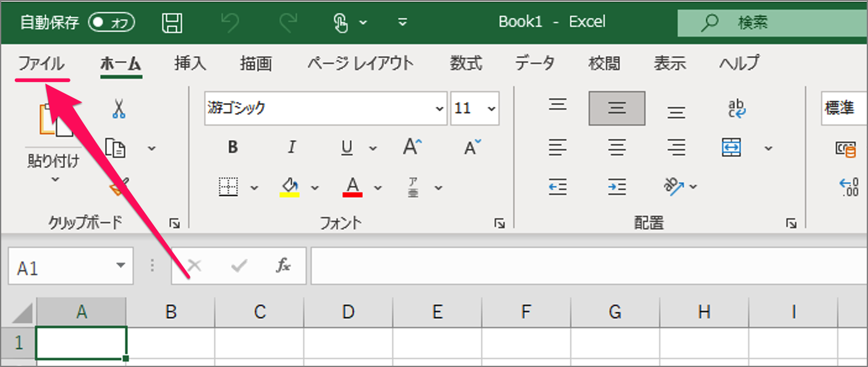This screenshot has height=367, width=868.
Task: Toggle the 自動保存 AutoSave switch
Action: (111, 23)
